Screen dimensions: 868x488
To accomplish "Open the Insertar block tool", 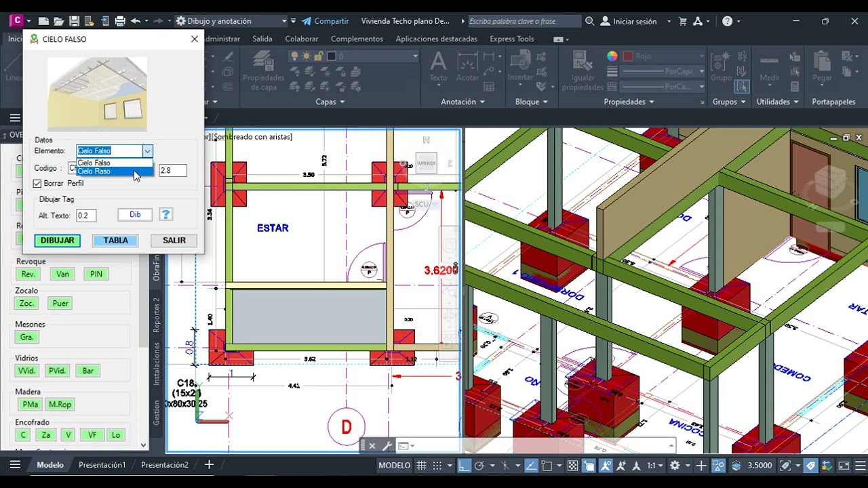I will [x=521, y=68].
